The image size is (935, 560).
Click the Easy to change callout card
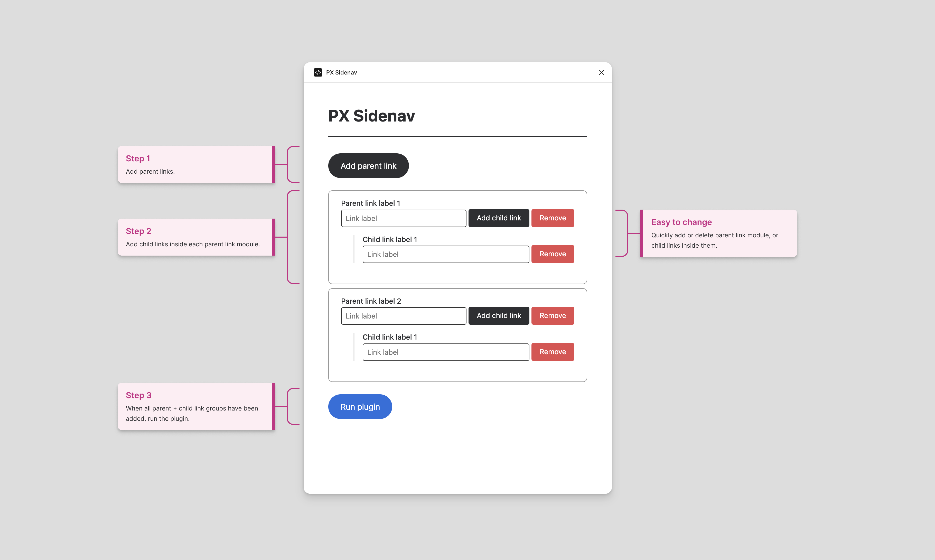[719, 233]
